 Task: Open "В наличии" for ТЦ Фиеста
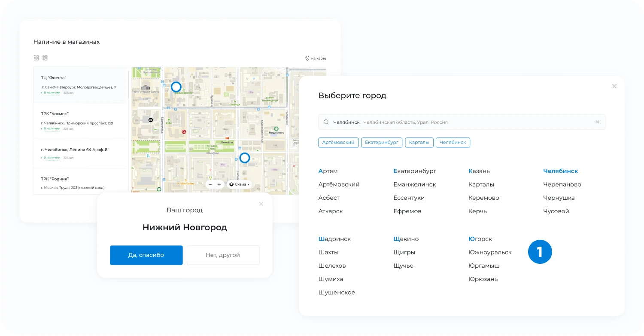tap(51, 92)
